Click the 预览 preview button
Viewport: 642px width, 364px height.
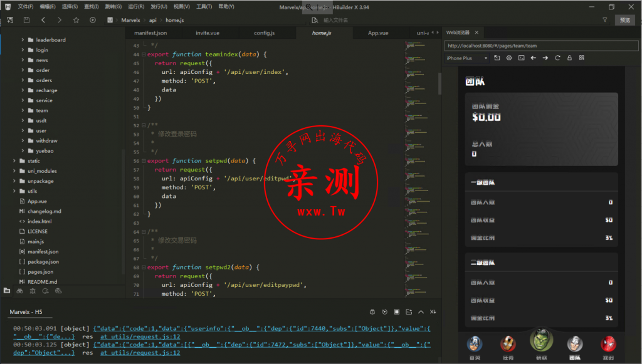pos(624,20)
